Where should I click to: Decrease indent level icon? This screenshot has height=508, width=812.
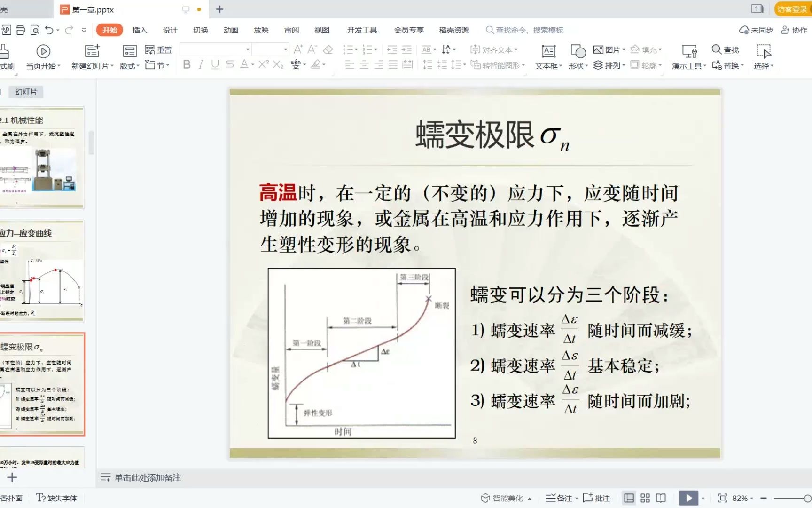[392, 49]
